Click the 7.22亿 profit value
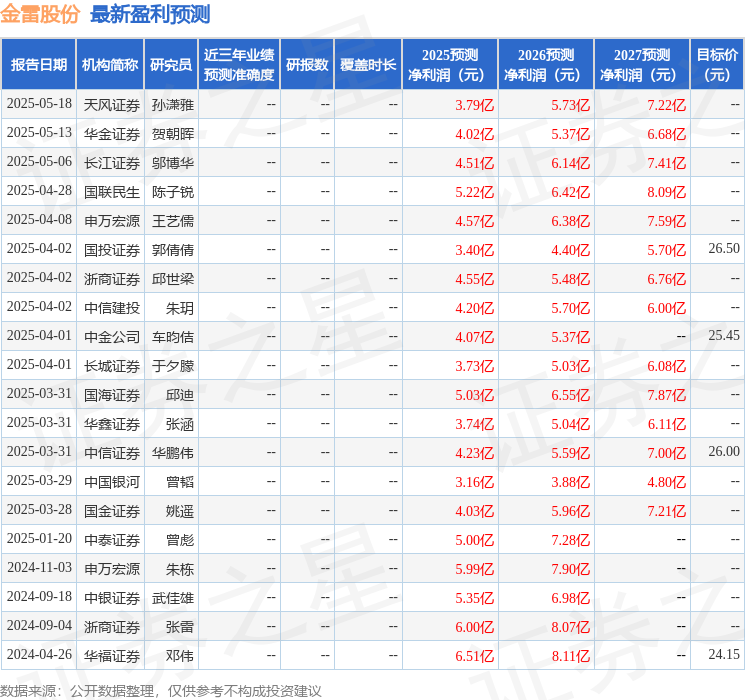745x700 pixels. 666,105
